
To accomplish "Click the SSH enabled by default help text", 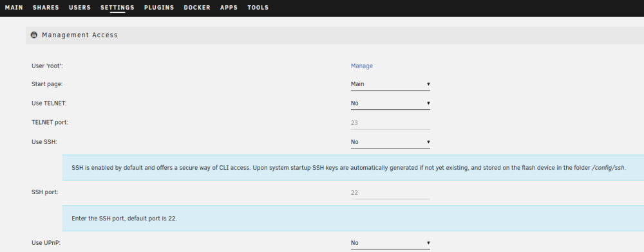I will click(x=348, y=168).
